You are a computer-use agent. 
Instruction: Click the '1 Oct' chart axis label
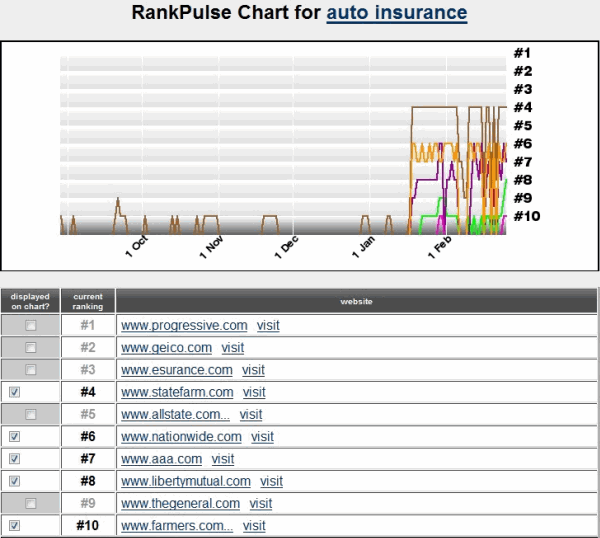[137, 246]
